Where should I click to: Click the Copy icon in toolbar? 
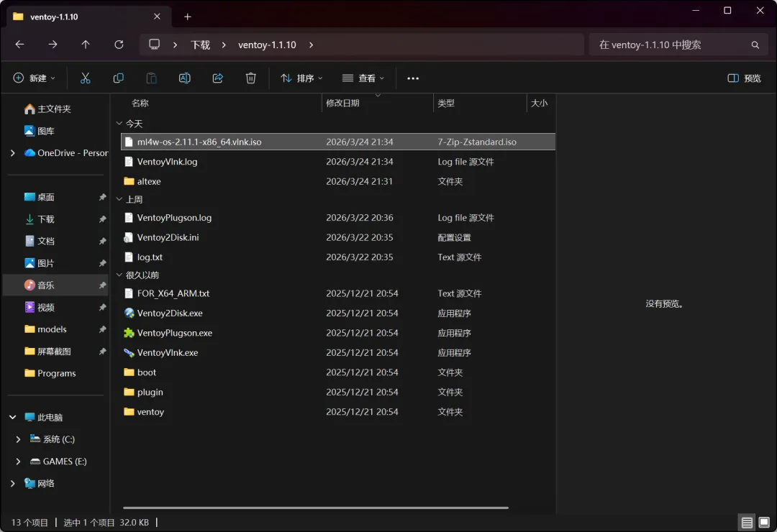coord(119,78)
